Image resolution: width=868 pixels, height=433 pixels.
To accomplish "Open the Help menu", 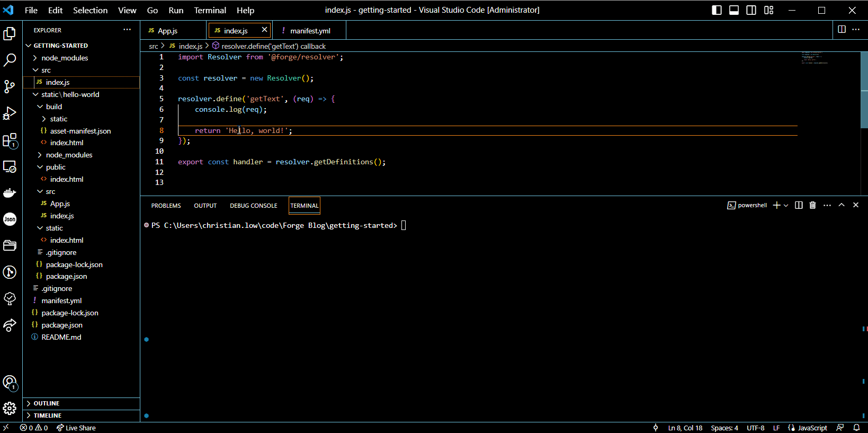I will 245,10.
